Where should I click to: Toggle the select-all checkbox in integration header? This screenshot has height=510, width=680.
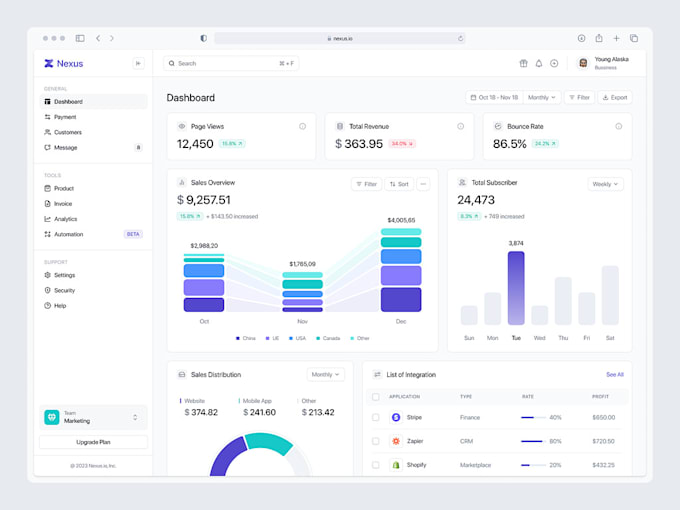click(376, 396)
